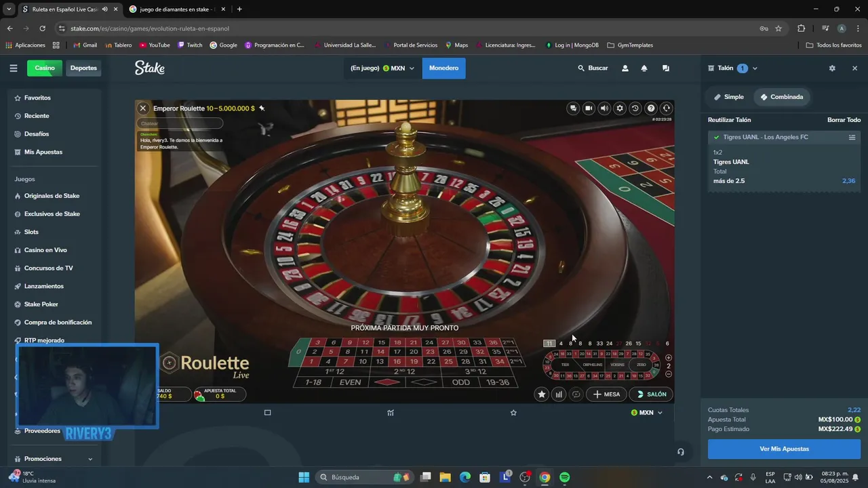Close the Talón bet slip panel
This screenshot has width=868, height=488.
[854, 68]
